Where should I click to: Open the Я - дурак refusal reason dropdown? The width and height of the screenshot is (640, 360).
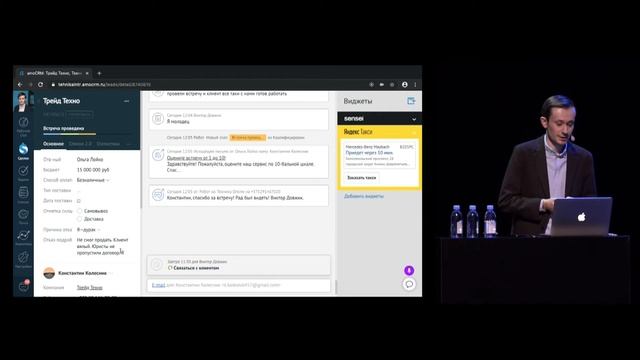pyautogui.click(x=88, y=230)
